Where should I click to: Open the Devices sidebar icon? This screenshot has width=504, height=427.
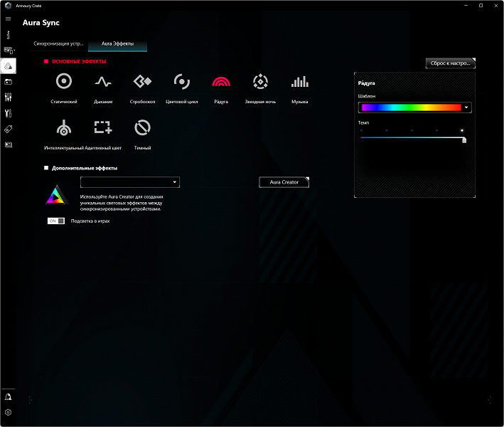(9, 51)
